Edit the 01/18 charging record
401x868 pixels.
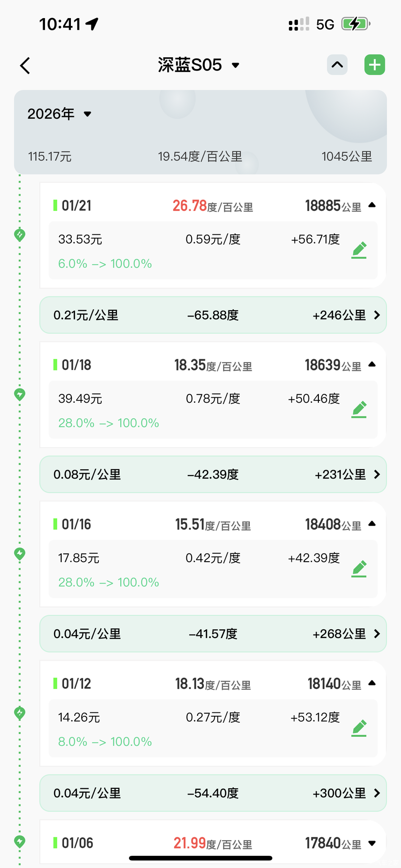359,410
